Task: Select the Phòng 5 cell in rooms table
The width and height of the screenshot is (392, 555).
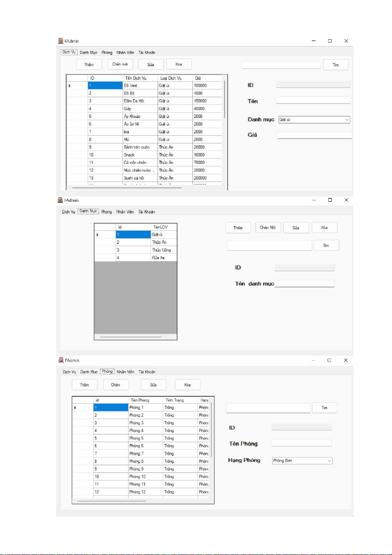Action: (x=145, y=438)
